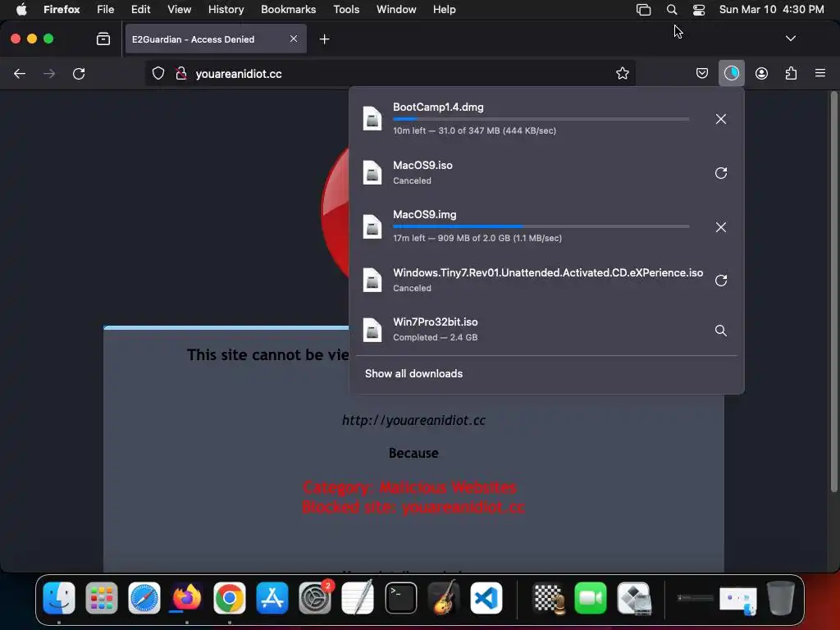Open the Edit menu
840x630 pixels.
pos(140,10)
